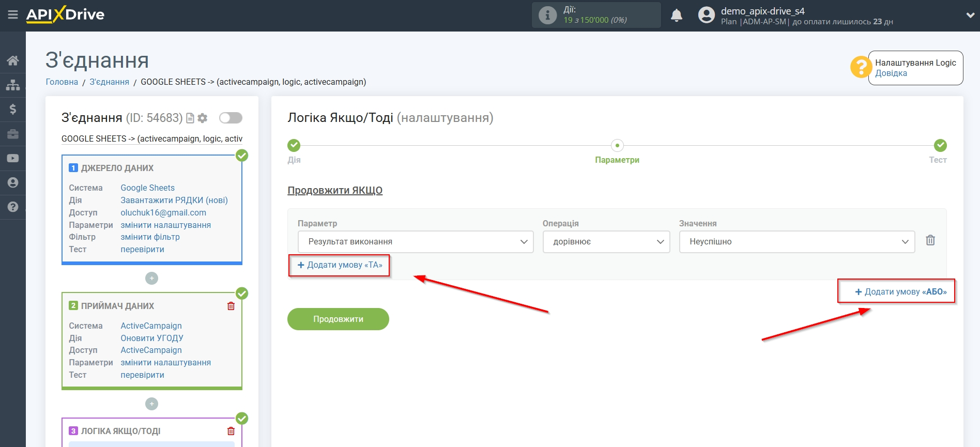Click the Продовжити ЯКЩО heading

(335, 190)
